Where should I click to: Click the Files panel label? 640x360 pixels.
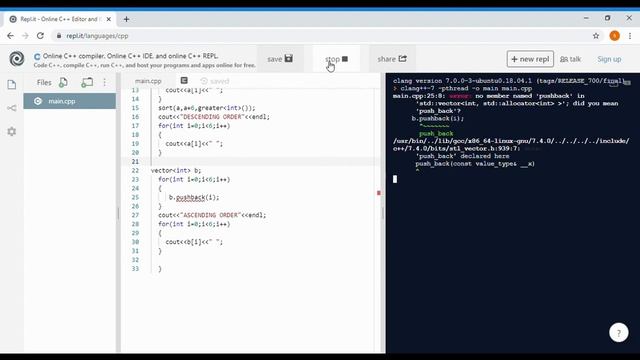pos(44,82)
